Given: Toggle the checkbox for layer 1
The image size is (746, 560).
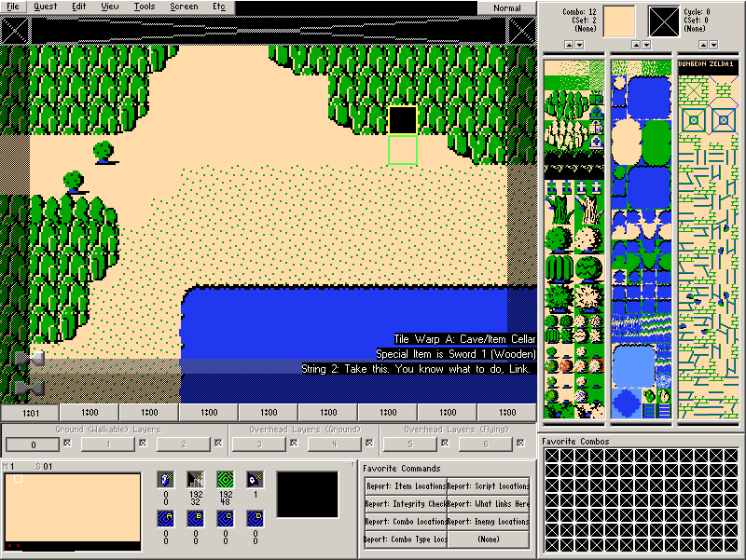Looking at the screenshot, I should (143, 443).
